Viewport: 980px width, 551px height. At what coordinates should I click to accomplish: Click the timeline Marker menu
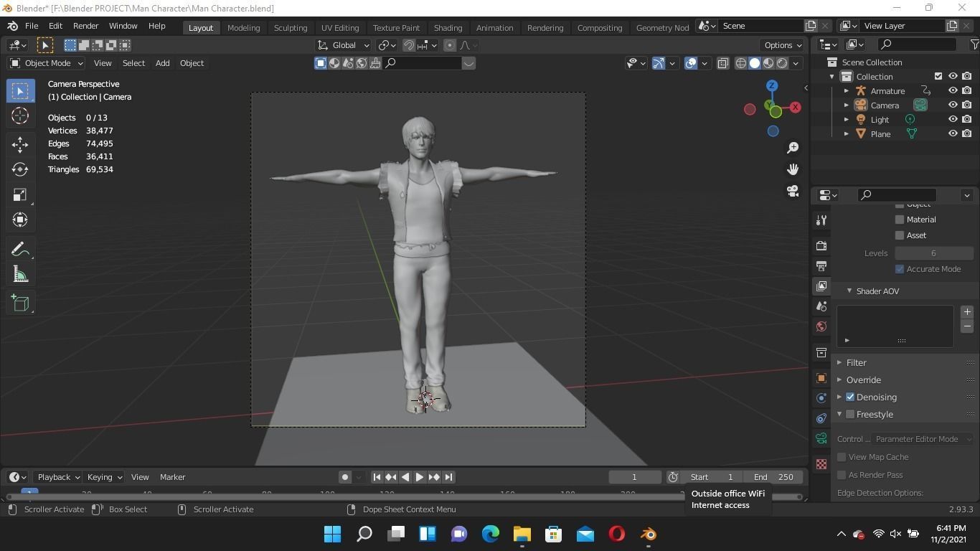pos(172,477)
